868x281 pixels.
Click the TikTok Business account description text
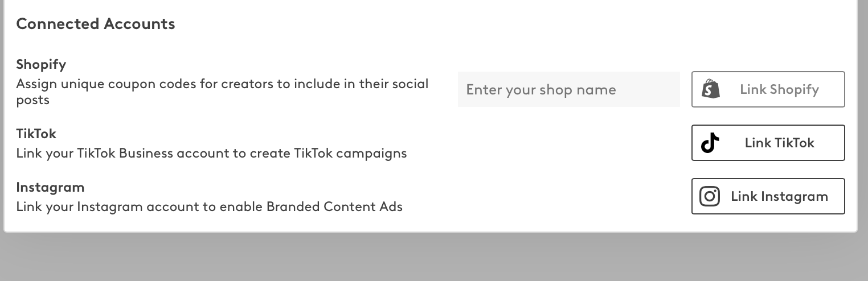[x=211, y=154]
